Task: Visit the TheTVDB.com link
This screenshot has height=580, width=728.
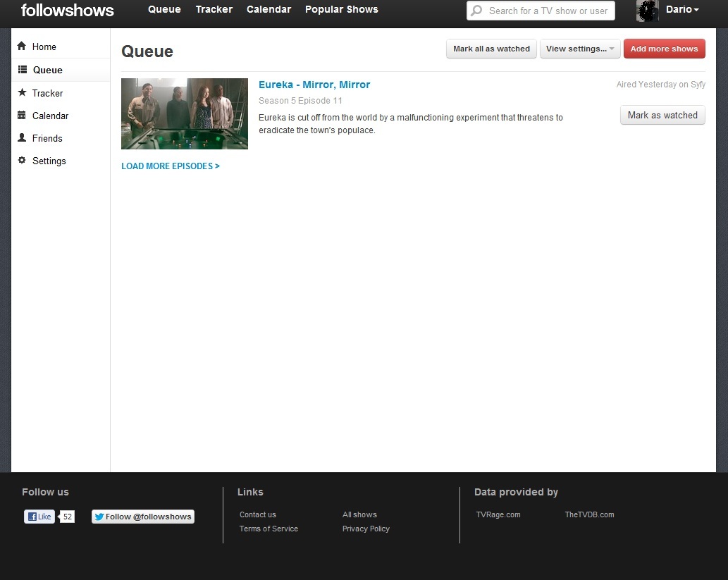Action: (589, 514)
